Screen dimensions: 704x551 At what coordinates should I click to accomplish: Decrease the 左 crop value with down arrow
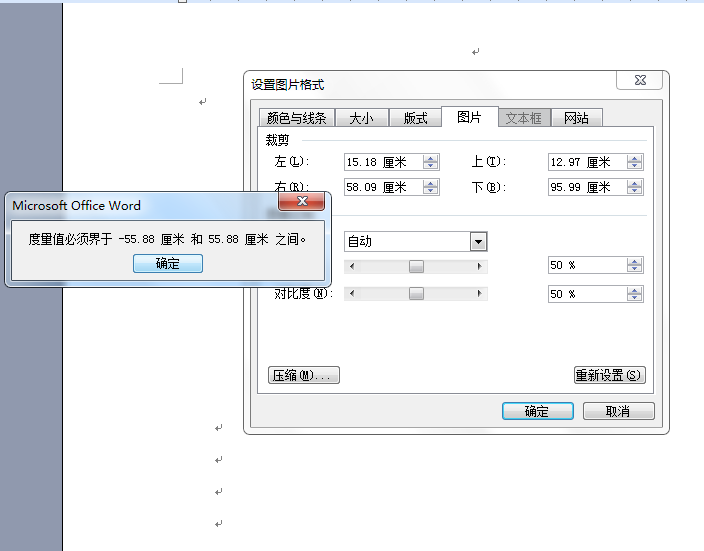(431, 166)
